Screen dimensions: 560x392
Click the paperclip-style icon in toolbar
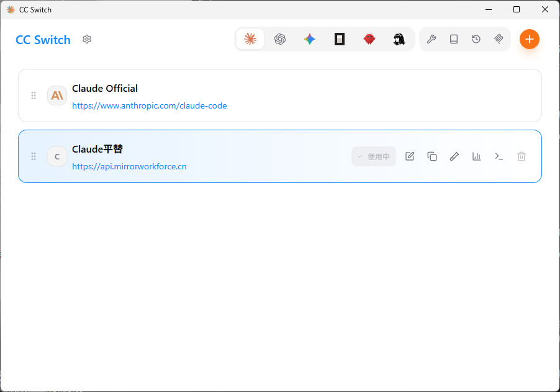pos(499,39)
